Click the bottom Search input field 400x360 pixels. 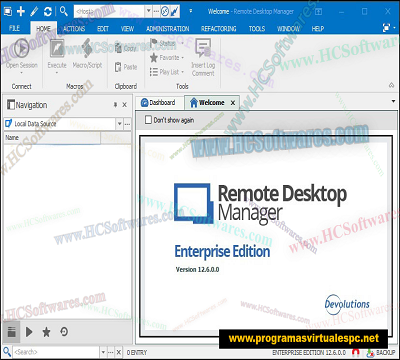point(56,352)
